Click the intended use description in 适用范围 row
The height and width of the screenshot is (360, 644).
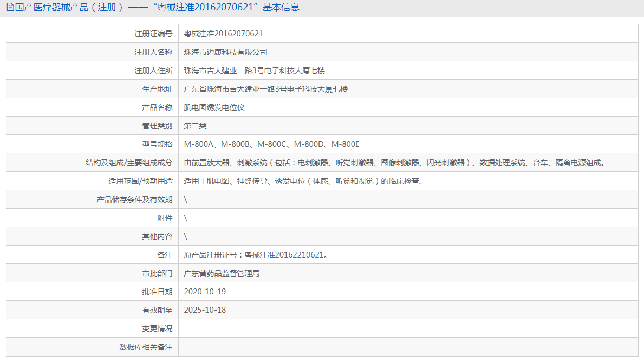[303, 181]
